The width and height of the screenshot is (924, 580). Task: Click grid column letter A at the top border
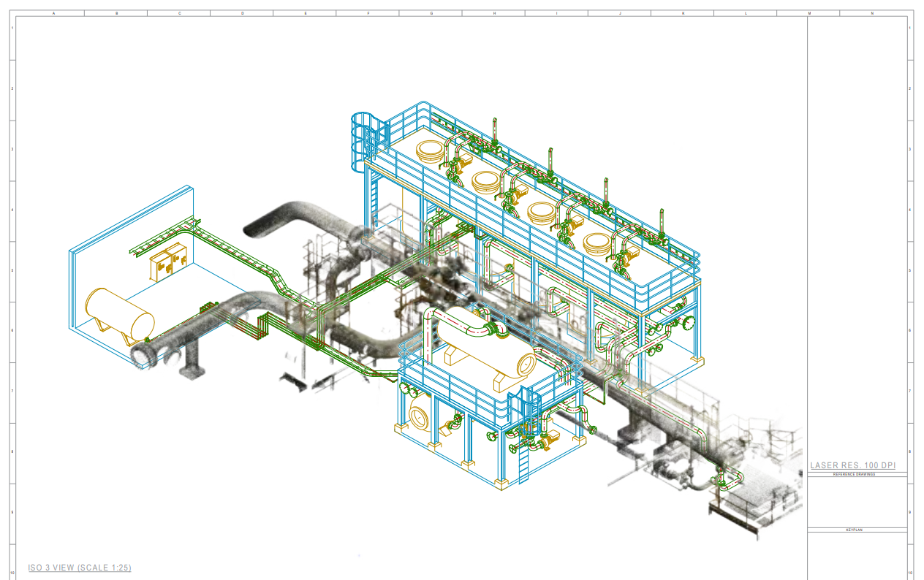click(55, 13)
